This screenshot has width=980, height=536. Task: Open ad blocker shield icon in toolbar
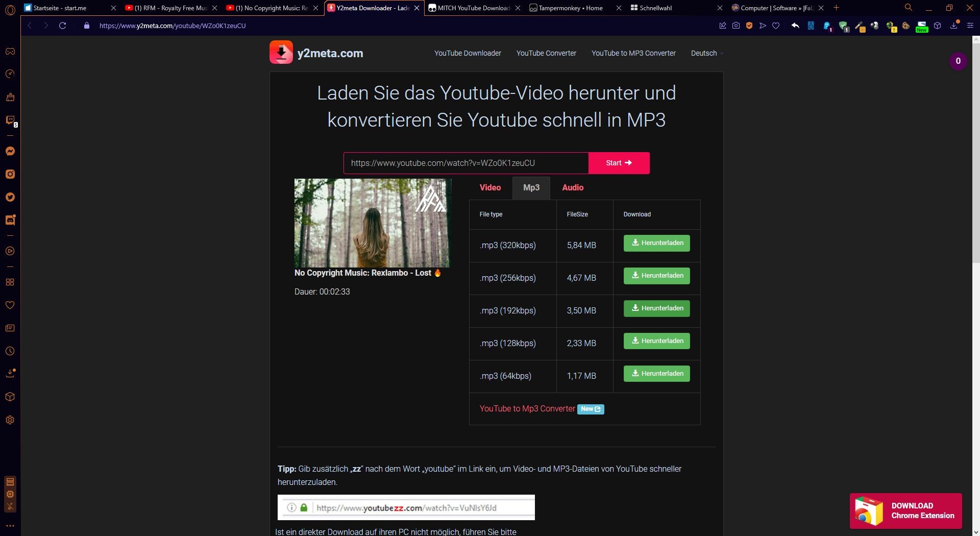[x=749, y=26]
